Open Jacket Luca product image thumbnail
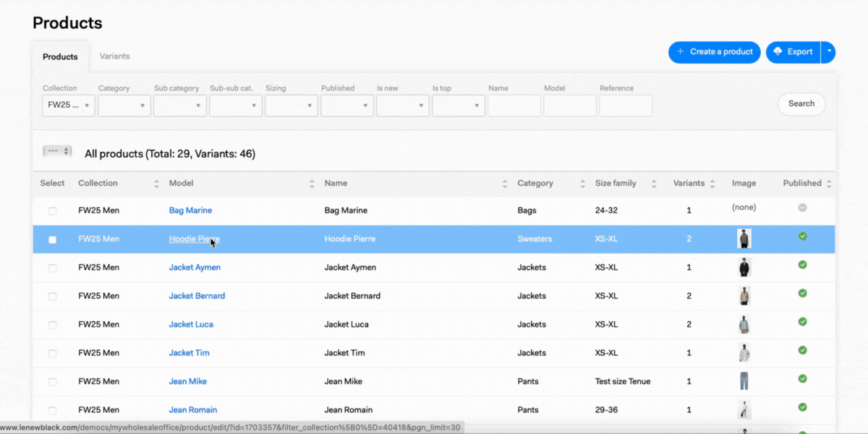868x434 pixels. pyautogui.click(x=744, y=324)
